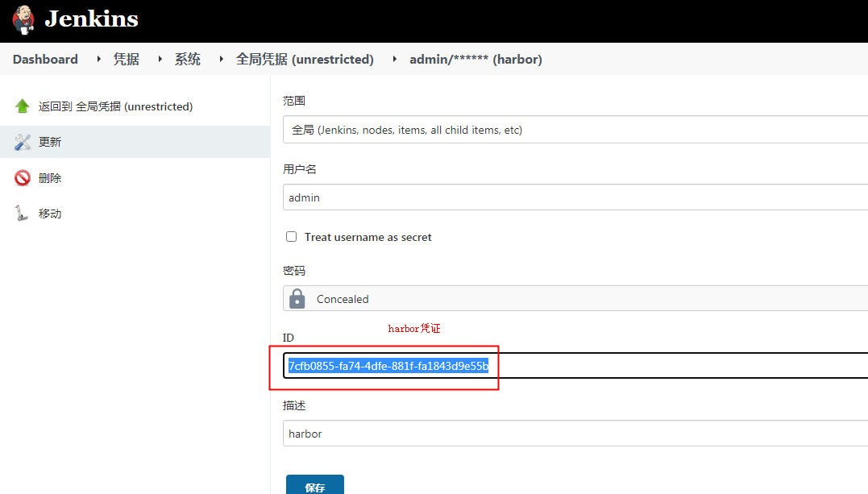Click the Treat username as secret label
The image size is (868, 494).
(368, 237)
